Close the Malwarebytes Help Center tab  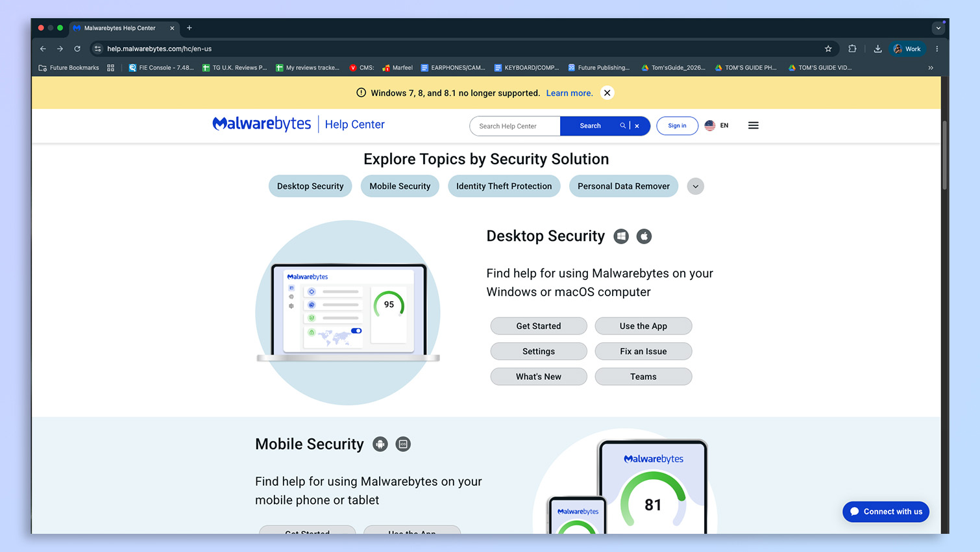tap(172, 28)
